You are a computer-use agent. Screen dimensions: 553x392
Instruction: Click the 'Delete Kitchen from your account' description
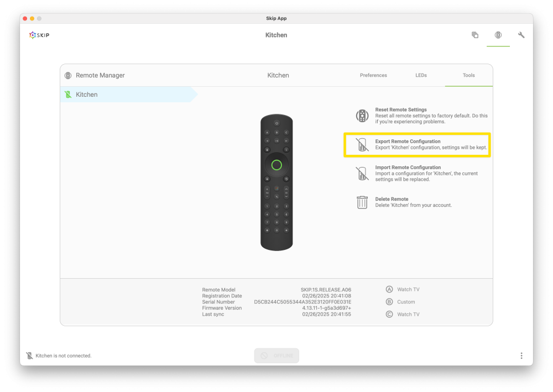click(x=413, y=205)
